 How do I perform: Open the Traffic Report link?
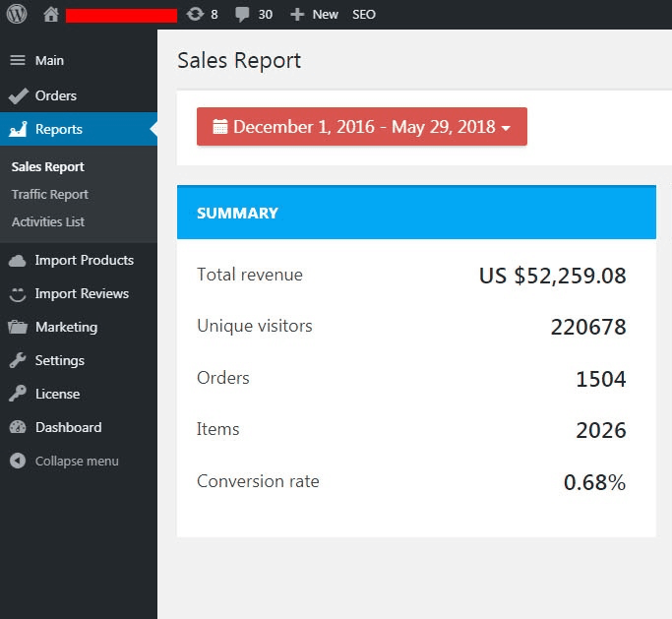pos(50,195)
